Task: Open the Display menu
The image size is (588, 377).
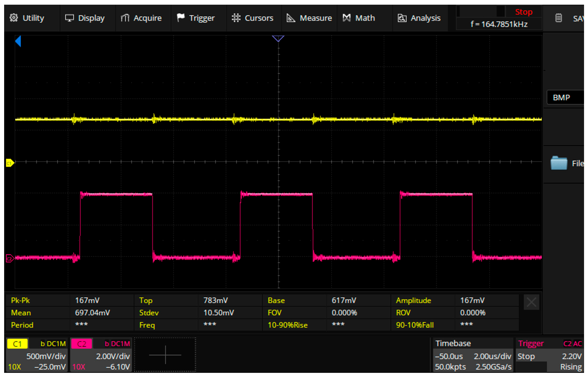Action: click(x=88, y=18)
